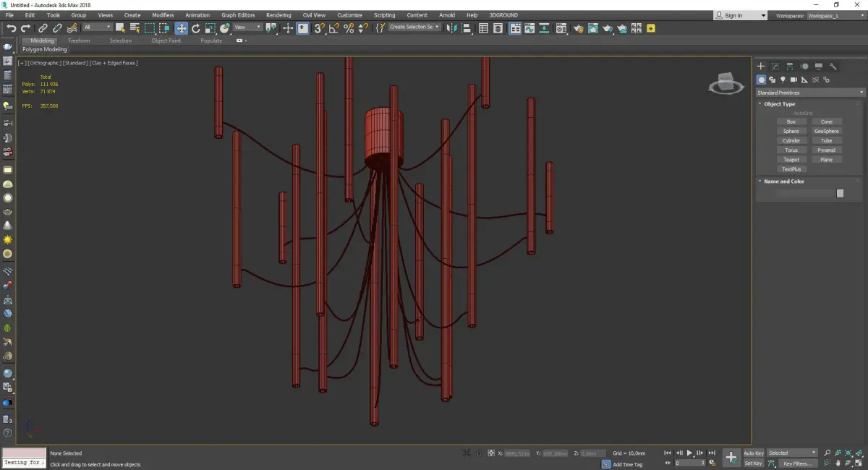Switch to the Freeform ribbon tab
The image size is (868, 470).
(x=79, y=40)
